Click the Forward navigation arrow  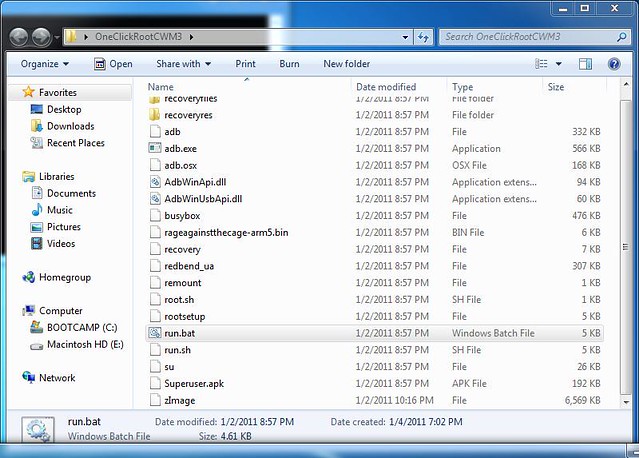click(42, 37)
